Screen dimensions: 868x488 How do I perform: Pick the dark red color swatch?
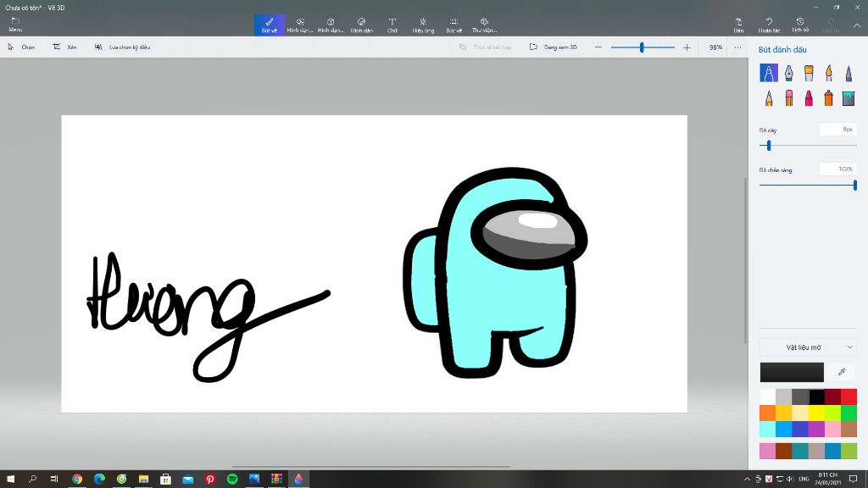(x=832, y=396)
